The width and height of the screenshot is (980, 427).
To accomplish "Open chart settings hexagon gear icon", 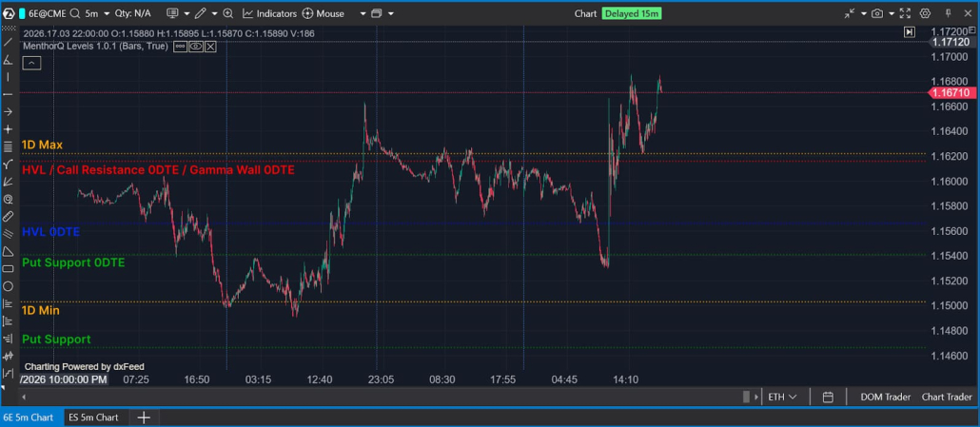I will pyautogui.click(x=926, y=13).
